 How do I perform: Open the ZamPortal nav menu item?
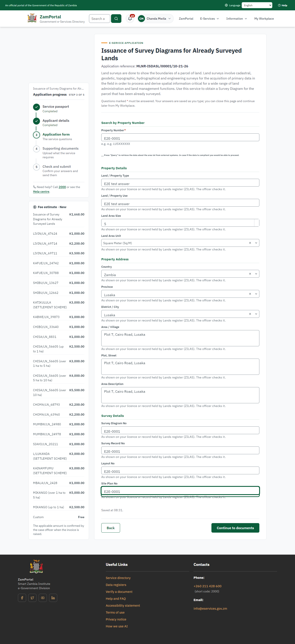[x=186, y=19]
